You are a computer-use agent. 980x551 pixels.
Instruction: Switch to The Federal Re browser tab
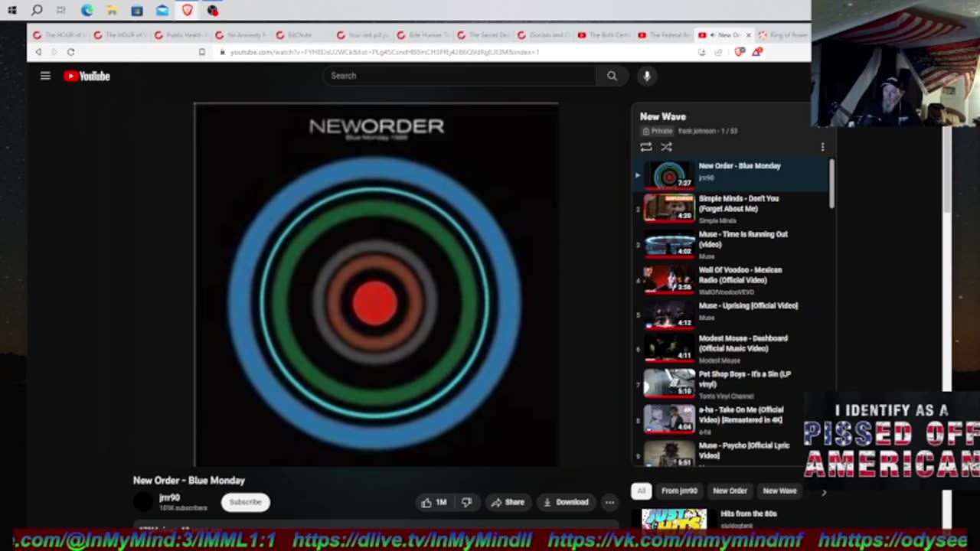click(x=664, y=35)
